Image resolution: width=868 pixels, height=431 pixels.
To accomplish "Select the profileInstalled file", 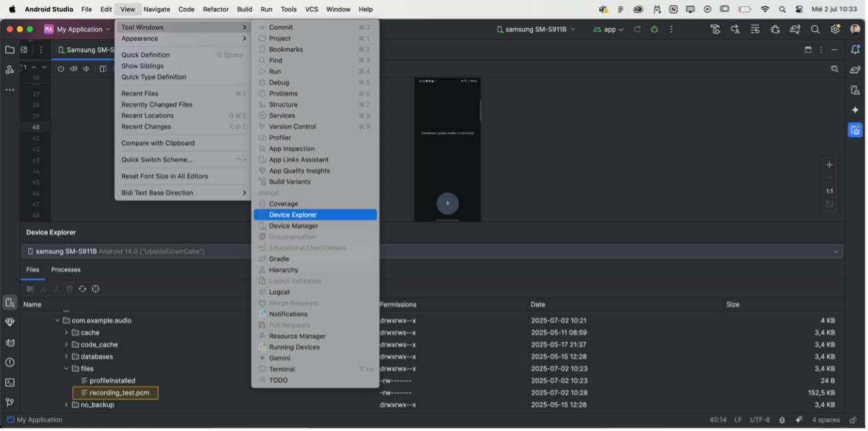I will tap(108, 381).
